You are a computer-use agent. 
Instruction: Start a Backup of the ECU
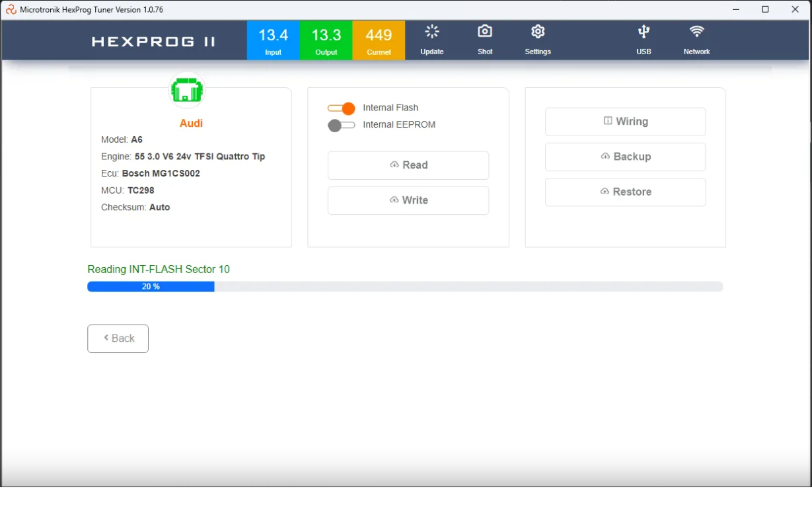pos(625,157)
